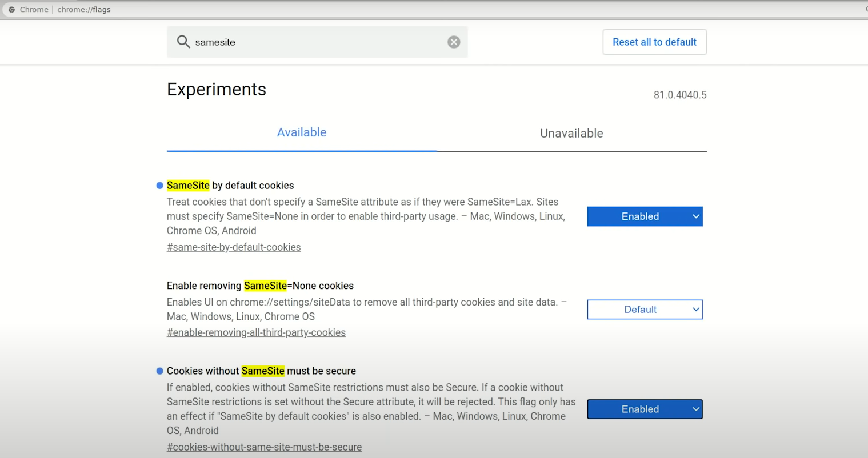The width and height of the screenshot is (868, 458).
Task: Open the #enable-removing-all-third-party-cookies link
Action: coord(256,332)
